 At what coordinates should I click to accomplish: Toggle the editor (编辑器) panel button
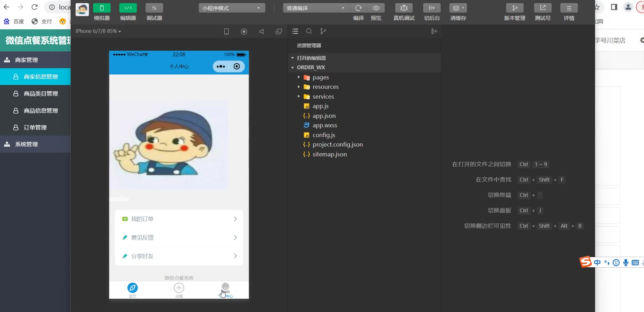(128, 8)
